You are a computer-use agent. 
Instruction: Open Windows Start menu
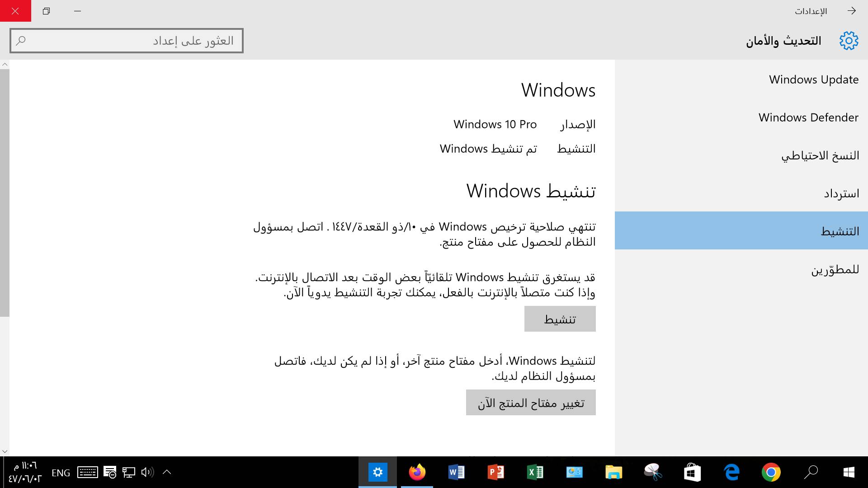click(x=849, y=472)
